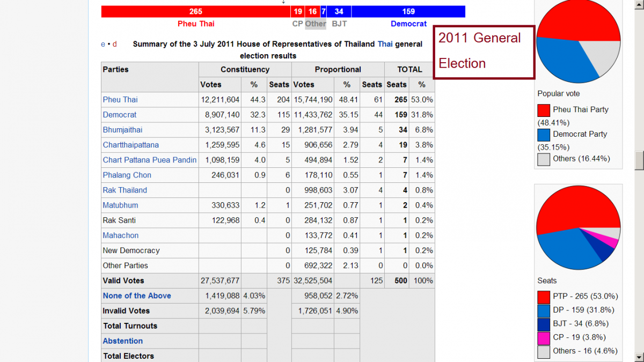Click the gray Others (16.44%) legend swatch

pyautogui.click(x=544, y=159)
